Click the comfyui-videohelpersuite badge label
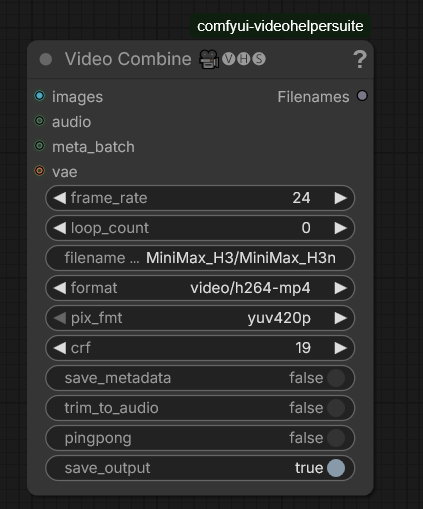 280,26
